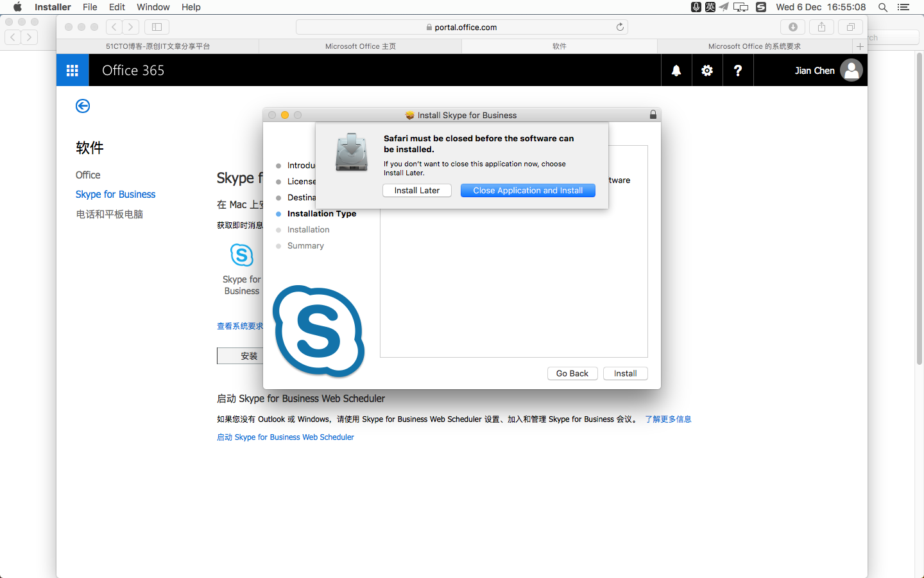Click Safari forward navigation arrow
The image size is (924, 578).
coord(131,27)
